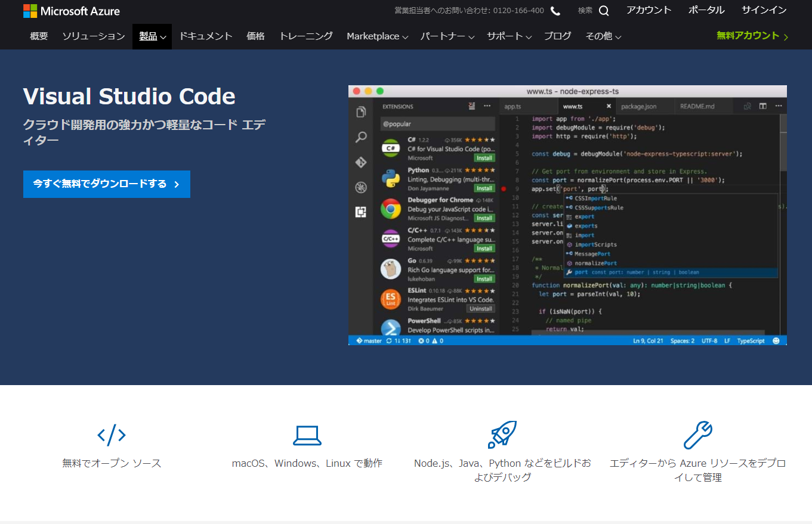Click the Python extension icon

(x=391, y=178)
